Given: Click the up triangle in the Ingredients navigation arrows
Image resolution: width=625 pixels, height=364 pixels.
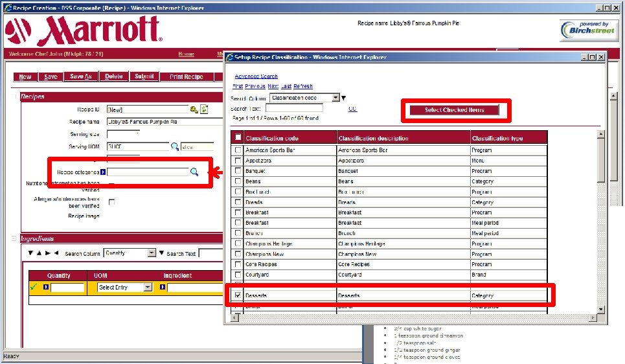Looking at the screenshot, I should [39, 253].
